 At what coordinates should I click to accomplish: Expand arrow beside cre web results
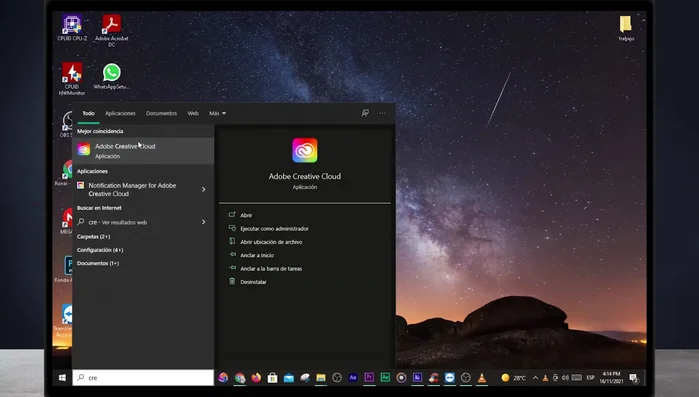tap(204, 222)
